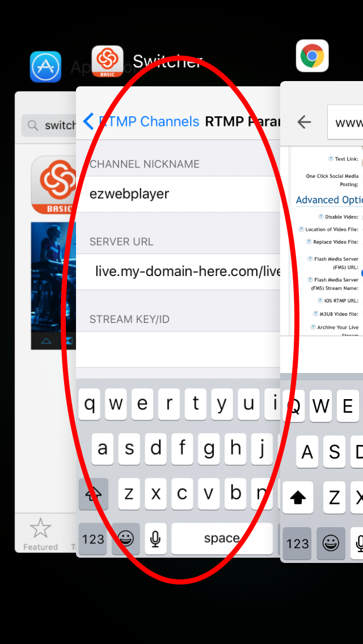Tap the t key in Switcher keyboard
Image resolution: width=363 pixels, height=644 pixels.
(x=196, y=405)
